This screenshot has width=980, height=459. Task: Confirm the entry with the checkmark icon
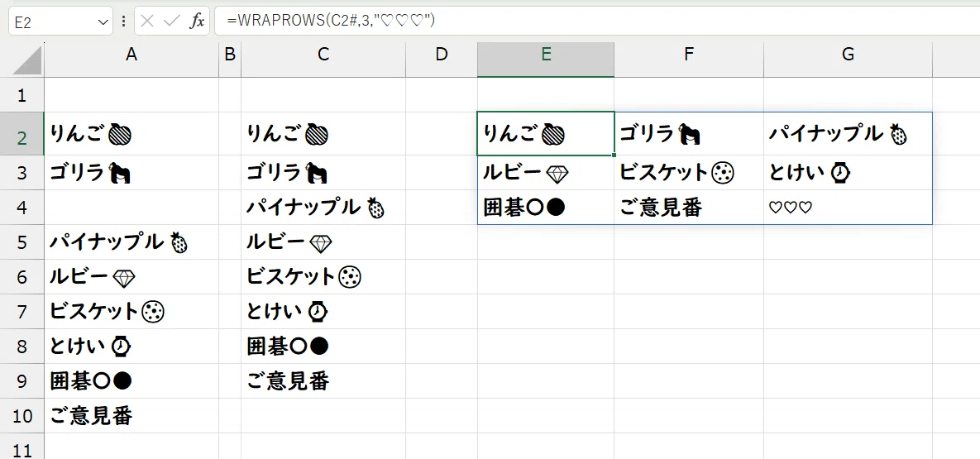(171, 22)
